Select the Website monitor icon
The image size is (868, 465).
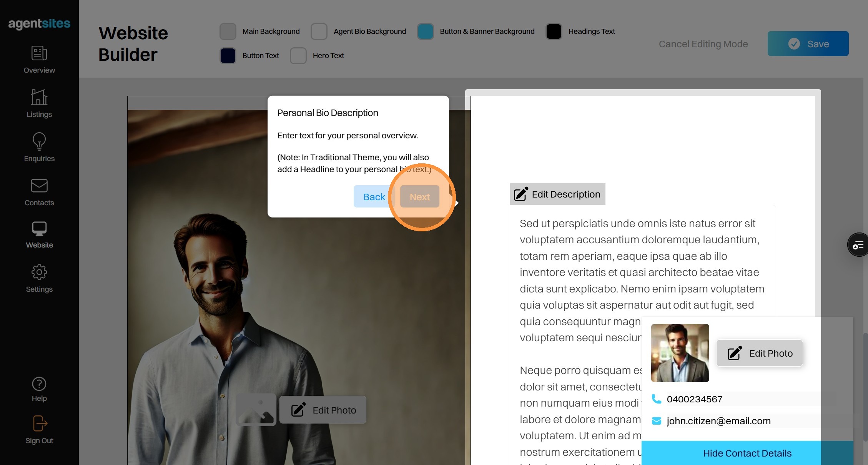coord(39,229)
